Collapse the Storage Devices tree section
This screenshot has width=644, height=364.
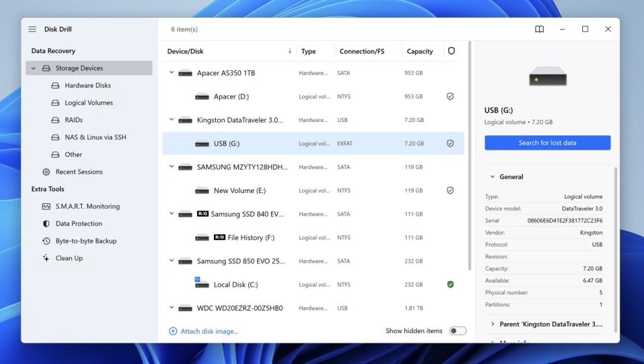(33, 69)
